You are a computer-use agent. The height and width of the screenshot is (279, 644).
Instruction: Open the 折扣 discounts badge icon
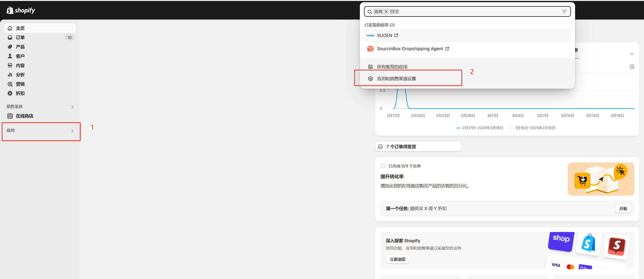click(x=10, y=93)
